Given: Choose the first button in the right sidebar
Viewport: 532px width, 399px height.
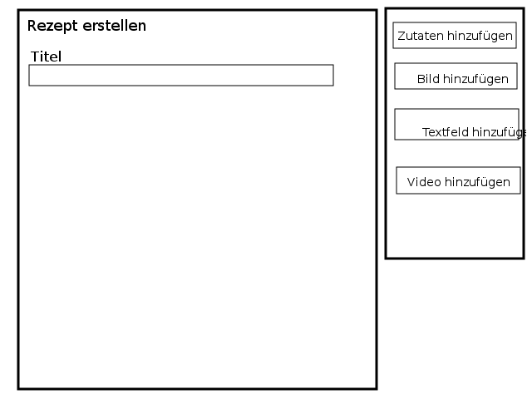Looking at the screenshot, I should click(455, 36).
